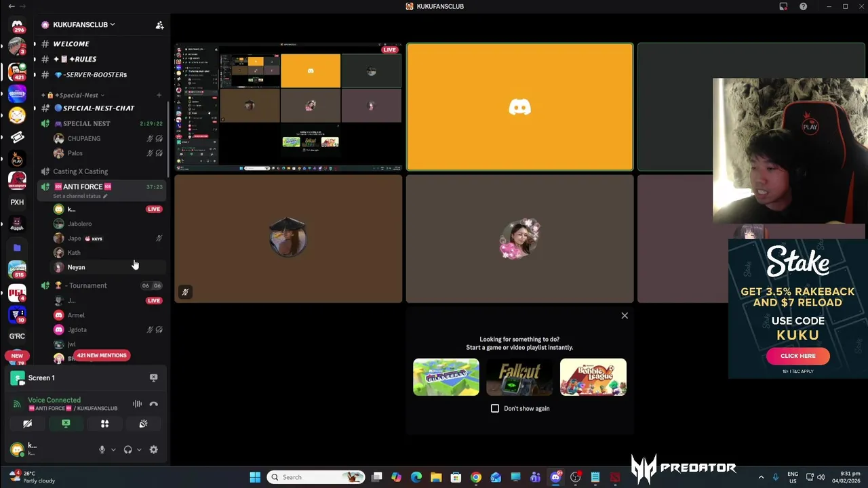Join the Casting X Casting voice channel

pyautogui.click(x=102, y=171)
